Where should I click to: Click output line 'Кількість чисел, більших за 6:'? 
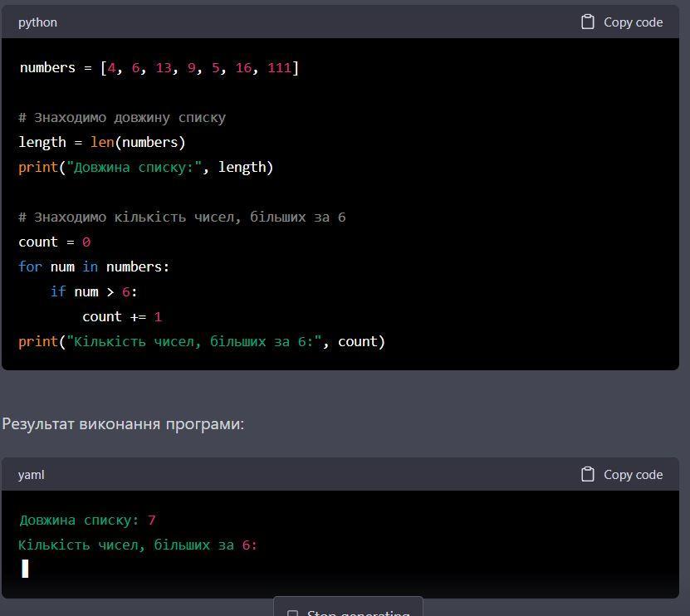click(x=138, y=545)
